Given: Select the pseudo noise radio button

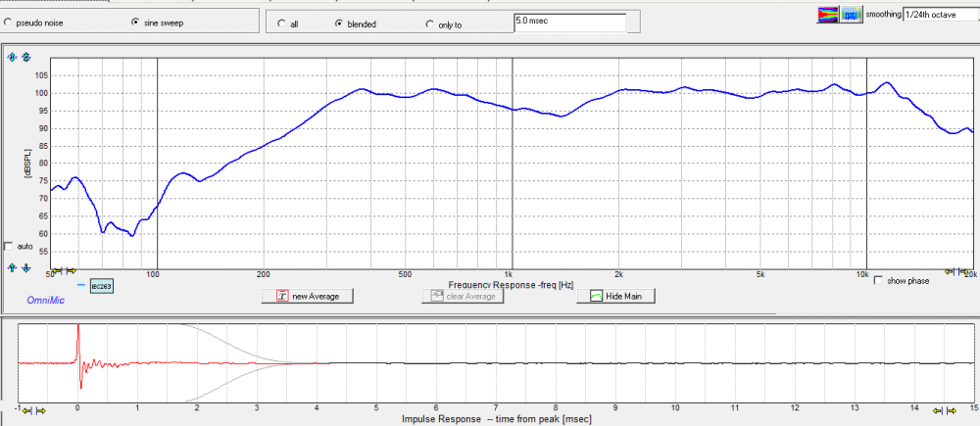Looking at the screenshot, I should (x=10, y=22).
